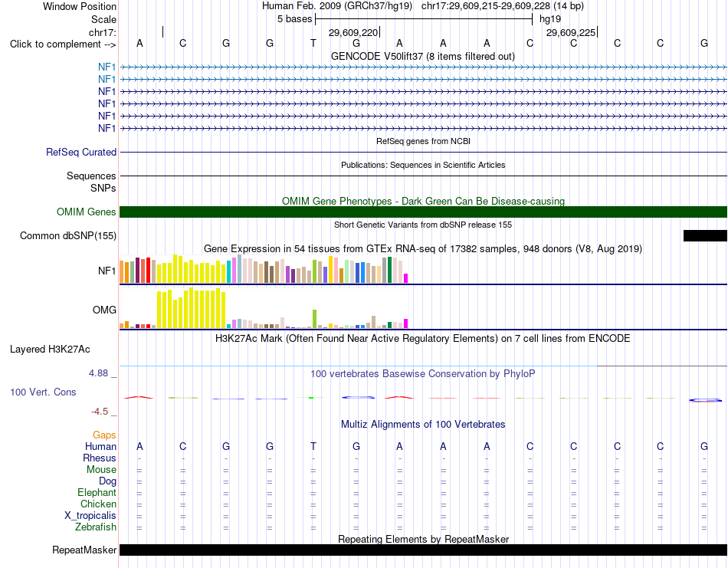Click 'Multiz Alignments of 100 Vertebrates' title
Image resolution: width=728 pixels, height=568 pixels.
pyautogui.click(x=423, y=425)
